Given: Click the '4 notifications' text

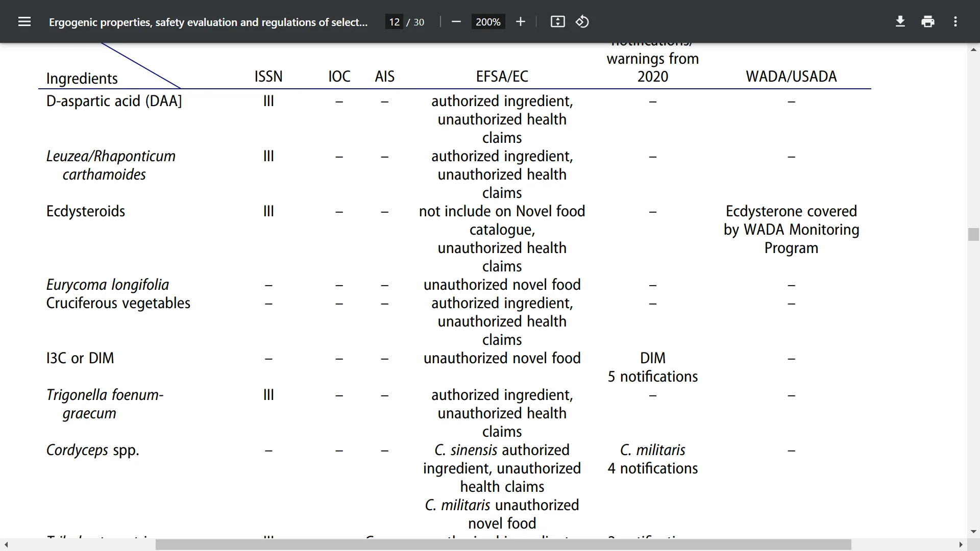Looking at the screenshot, I should [x=652, y=468].
